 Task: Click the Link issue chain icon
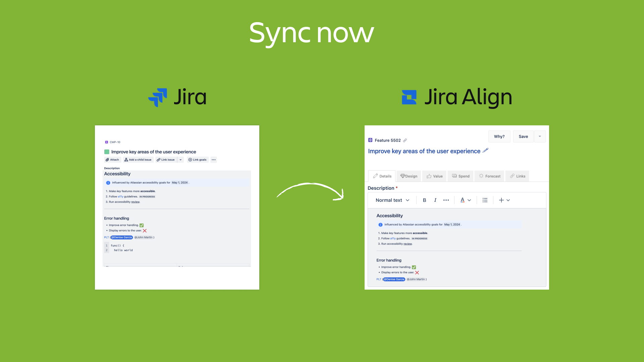pos(159,160)
